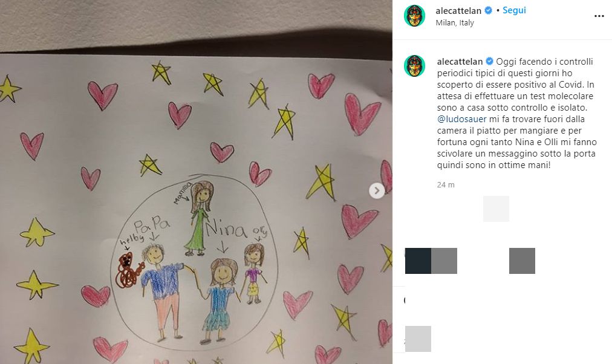Viewport: 612px width, 364px height.
Task: Follow the account with the Segui link
Action: (514, 10)
